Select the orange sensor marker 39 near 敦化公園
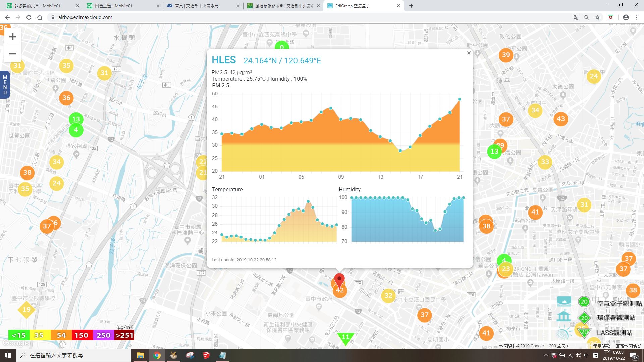Image resolution: width=644 pixels, height=362 pixels. click(x=506, y=55)
